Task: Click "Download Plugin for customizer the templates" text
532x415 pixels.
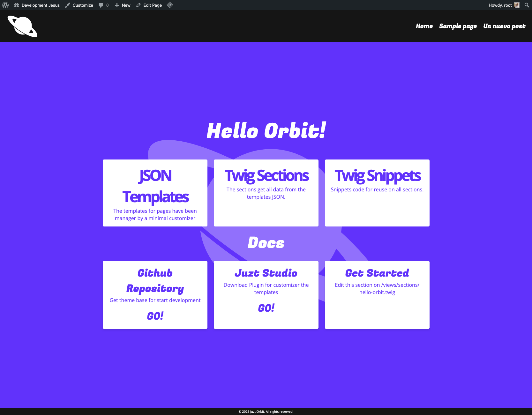Action: click(x=266, y=289)
